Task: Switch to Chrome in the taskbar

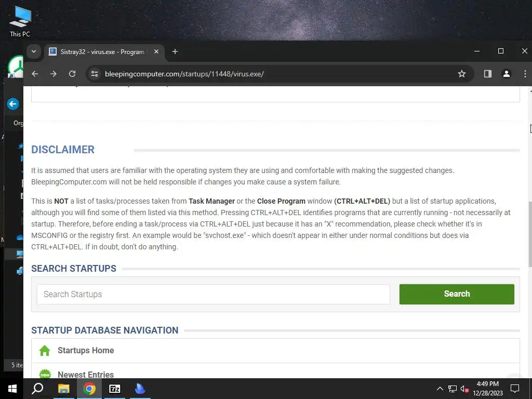Action: pyautogui.click(x=89, y=389)
